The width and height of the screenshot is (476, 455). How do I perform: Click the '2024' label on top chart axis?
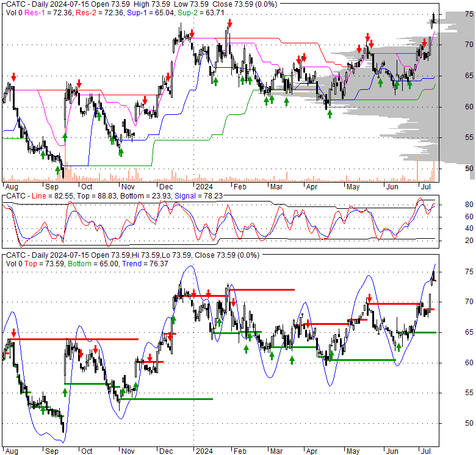pos(204,187)
